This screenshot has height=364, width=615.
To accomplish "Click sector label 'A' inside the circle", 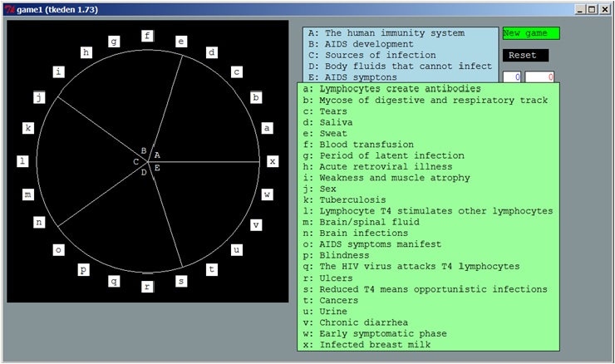I will [157, 155].
